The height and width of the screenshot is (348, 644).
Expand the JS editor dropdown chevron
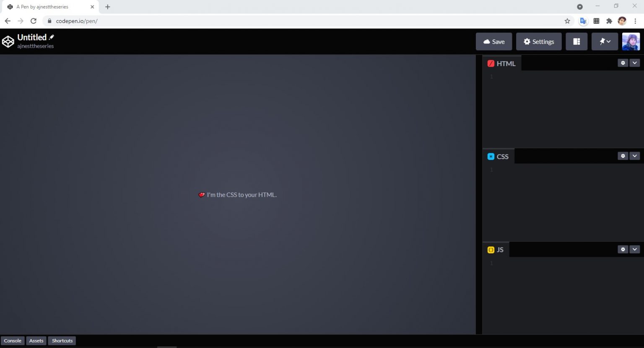634,249
